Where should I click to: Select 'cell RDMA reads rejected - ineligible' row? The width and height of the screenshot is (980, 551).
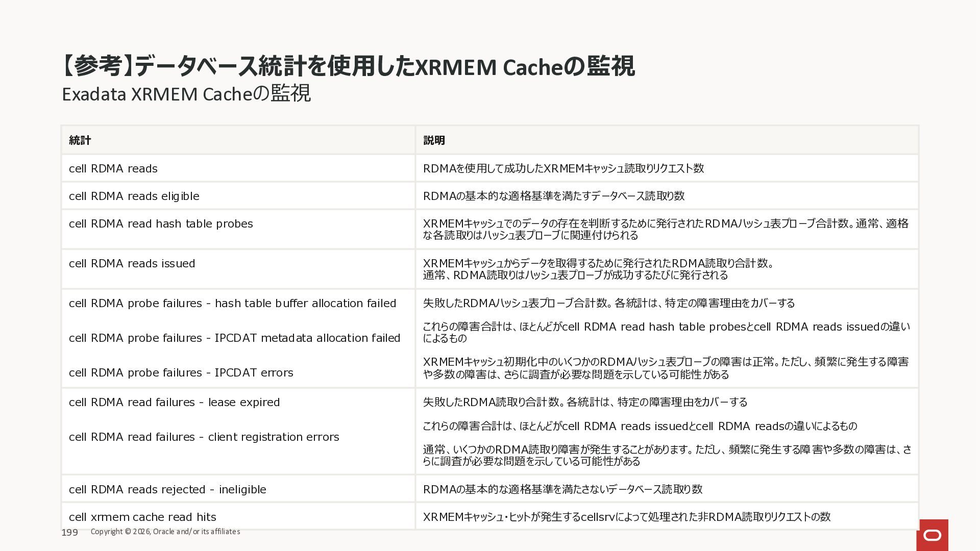[167, 490]
